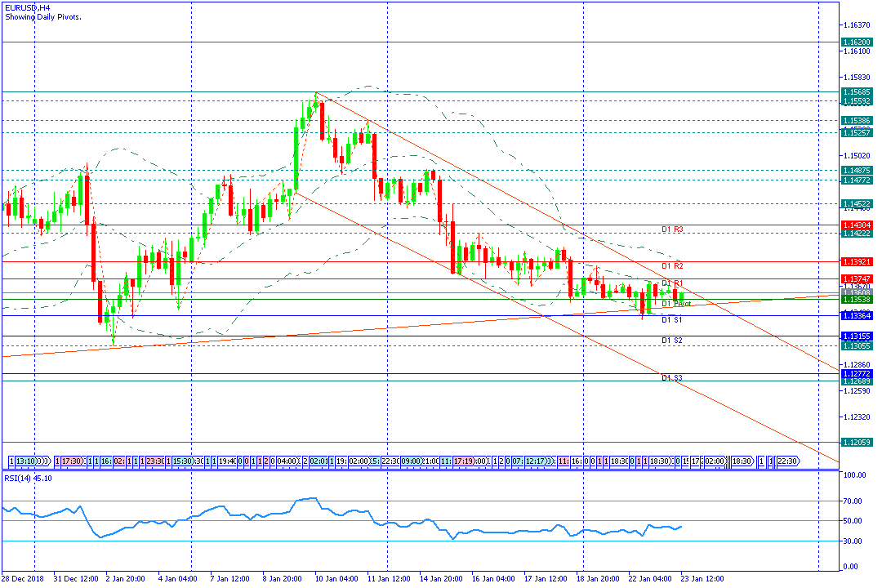Click the 13:10 event marker

[x=24, y=461]
